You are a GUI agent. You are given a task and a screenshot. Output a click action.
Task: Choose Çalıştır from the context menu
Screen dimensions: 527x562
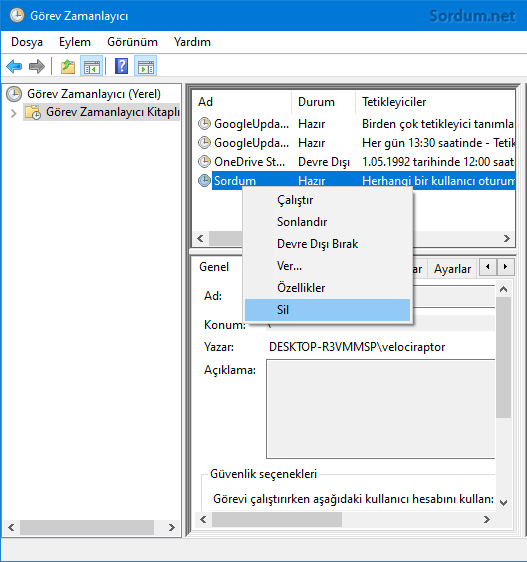coord(327,200)
